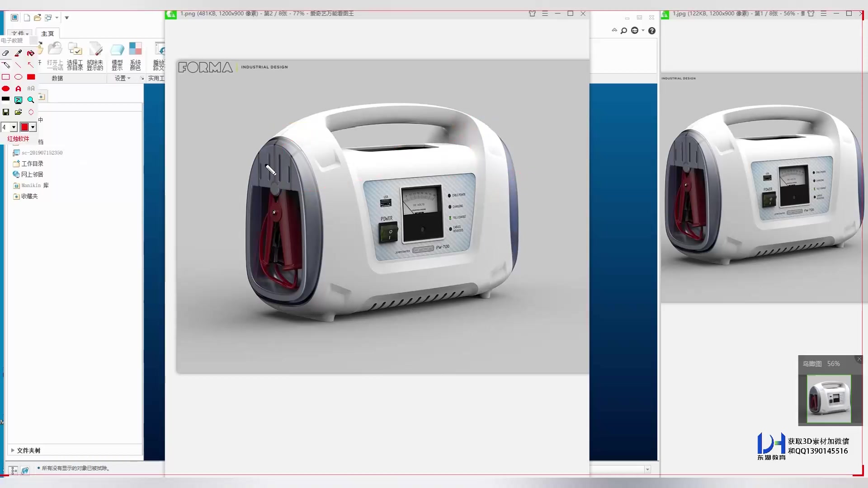Select 网上邻居 in folder list

(x=28, y=174)
